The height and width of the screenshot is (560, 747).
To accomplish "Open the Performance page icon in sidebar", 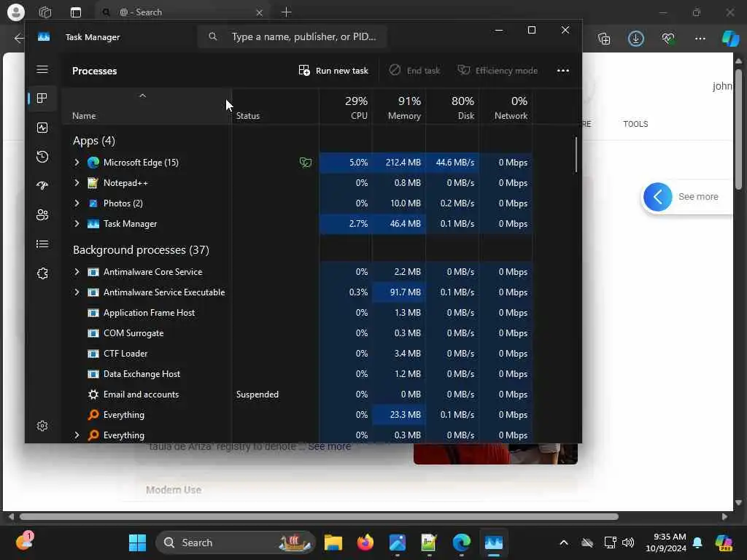I will pos(42,128).
